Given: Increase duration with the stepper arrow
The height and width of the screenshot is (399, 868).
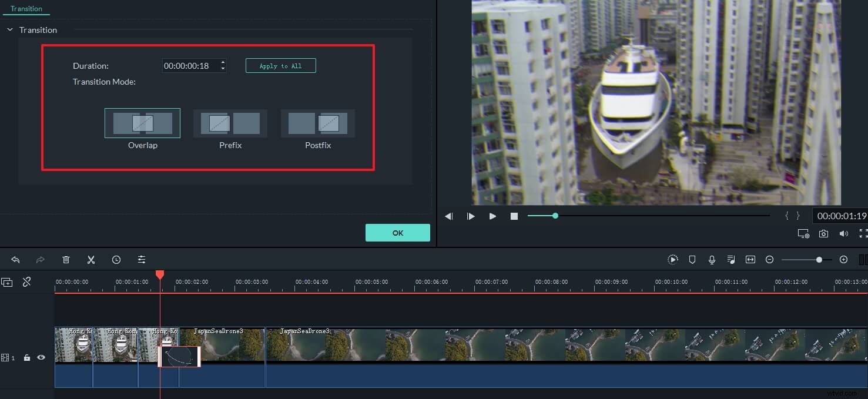Looking at the screenshot, I should coord(223,62).
